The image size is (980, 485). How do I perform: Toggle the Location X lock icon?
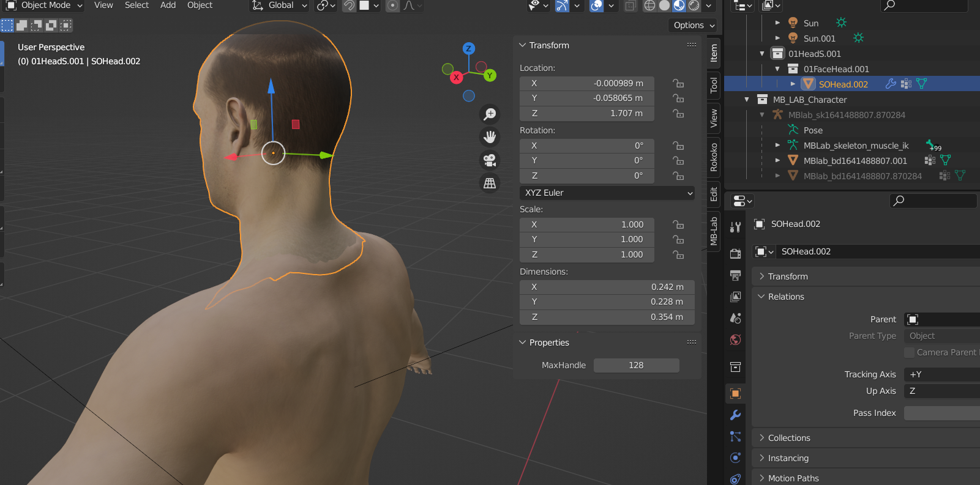[678, 83]
